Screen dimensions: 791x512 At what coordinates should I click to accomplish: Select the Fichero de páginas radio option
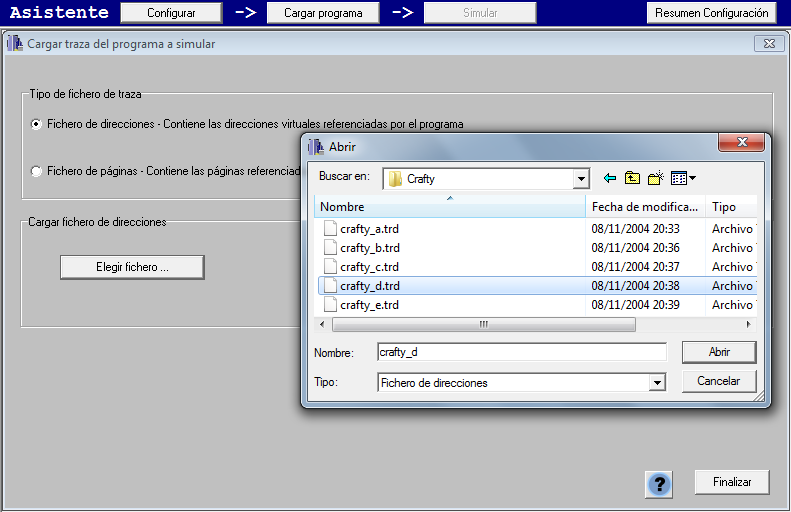pos(36,172)
